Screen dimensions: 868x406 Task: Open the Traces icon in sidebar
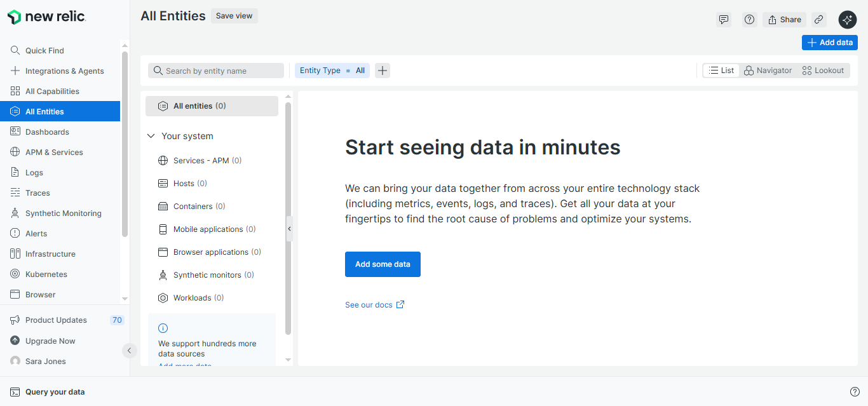[x=15, y=193]
